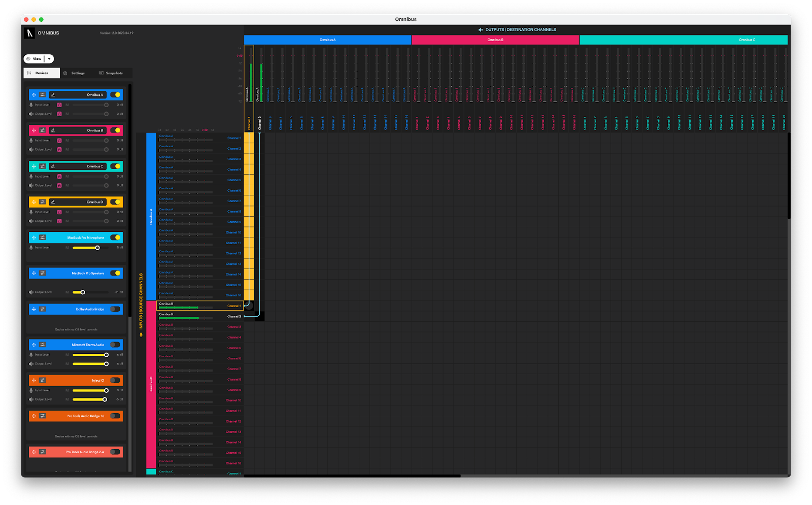
Task: Click the pencil rename icon for Omnibus C
Action: [x=53, y=166]
